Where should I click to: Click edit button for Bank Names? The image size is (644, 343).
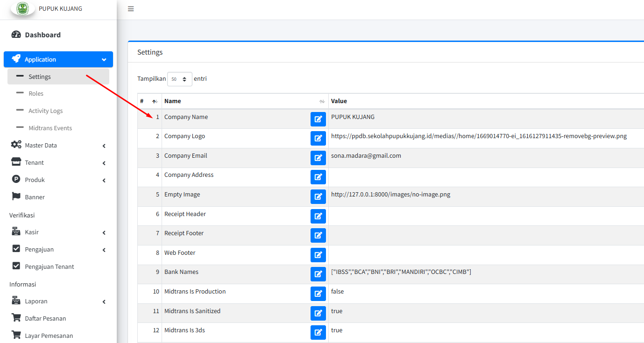pyautogui.click(x=318, y=274)
